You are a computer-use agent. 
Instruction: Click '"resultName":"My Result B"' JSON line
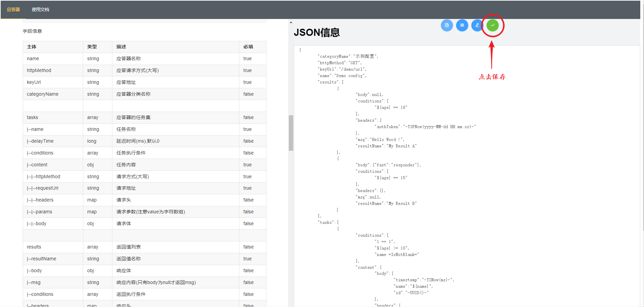386,204
